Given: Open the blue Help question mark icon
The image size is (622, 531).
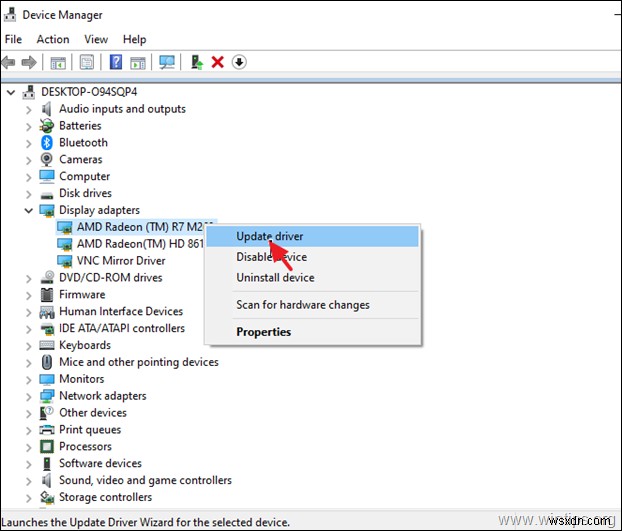Looking at the screenshot, I should [x=116, y=62].
